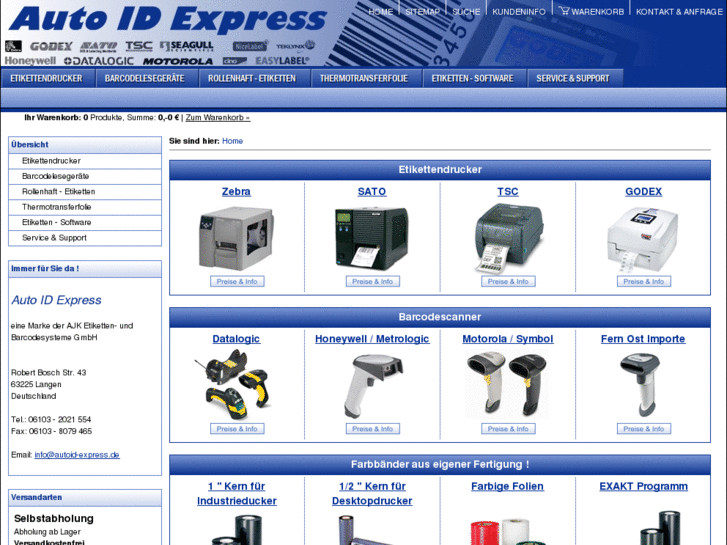The width and height of the screenshot is (727, 545).
Task: Click the Home breadcrumb link
Action: 232,141
